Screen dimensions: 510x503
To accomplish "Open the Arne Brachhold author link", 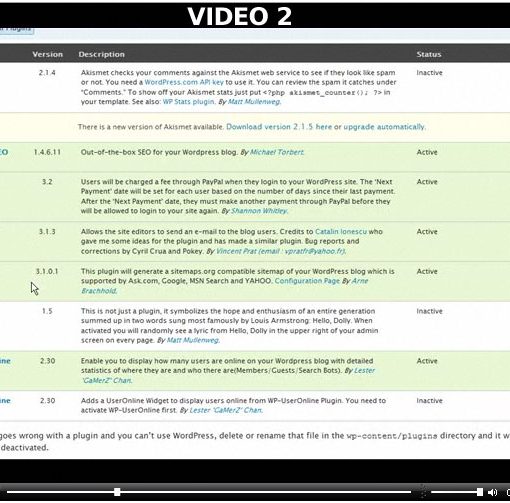I will tap(360, 281).
